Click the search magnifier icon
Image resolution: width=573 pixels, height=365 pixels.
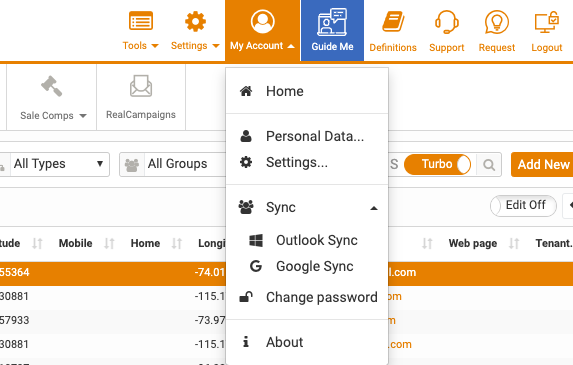(x=489, y=165)
